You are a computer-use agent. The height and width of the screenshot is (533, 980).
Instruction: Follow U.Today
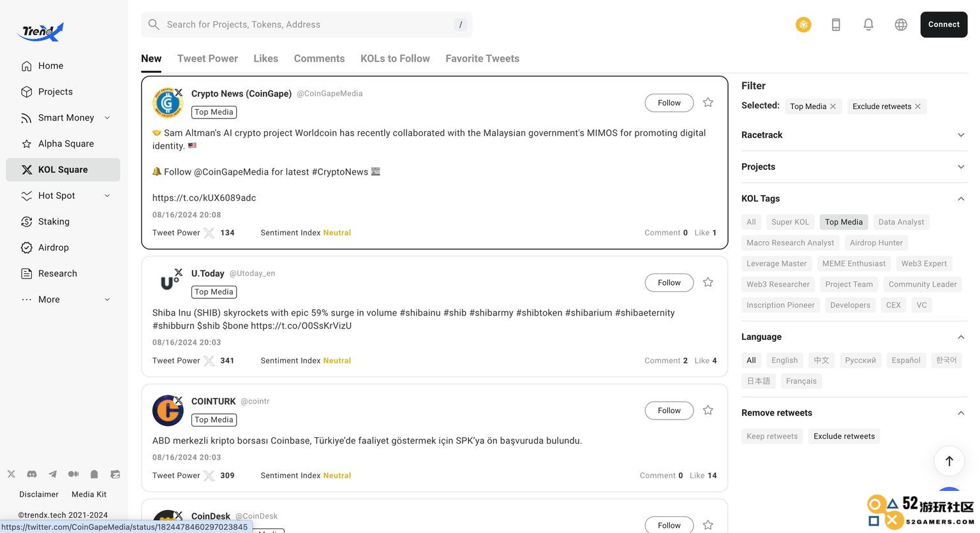669,282
